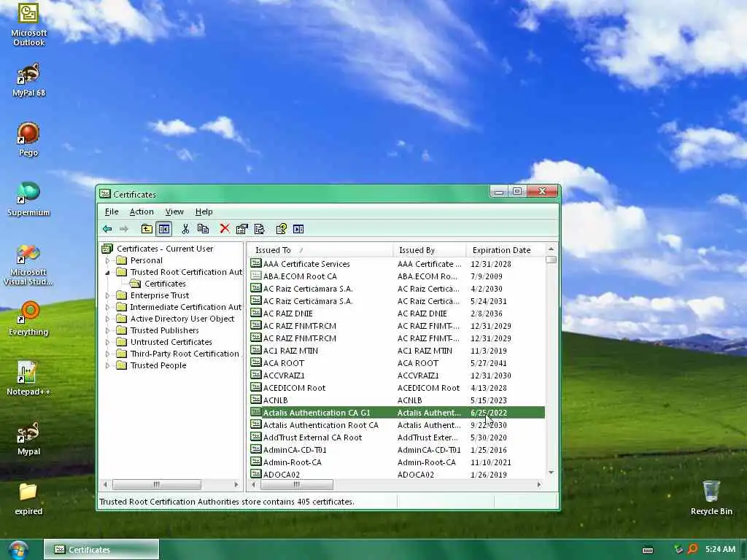Open the expired folder on desktop
This screenshot has width=747, height=560.
(28, 499)
